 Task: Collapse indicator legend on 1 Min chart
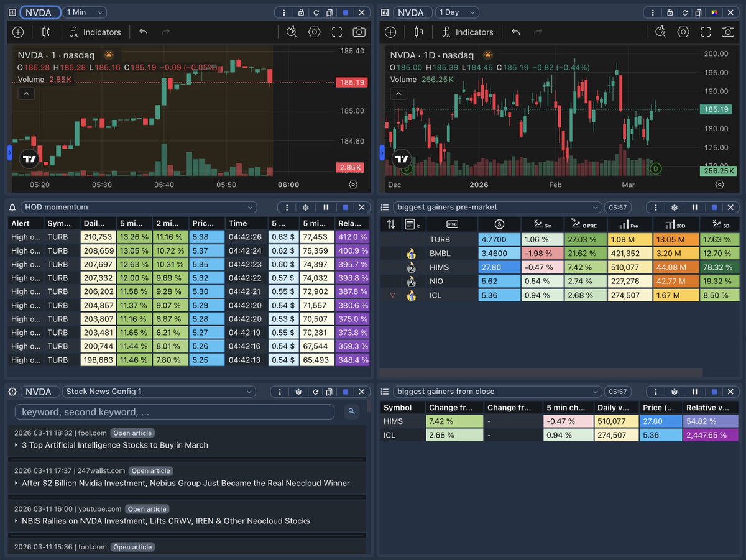[27, 94]
